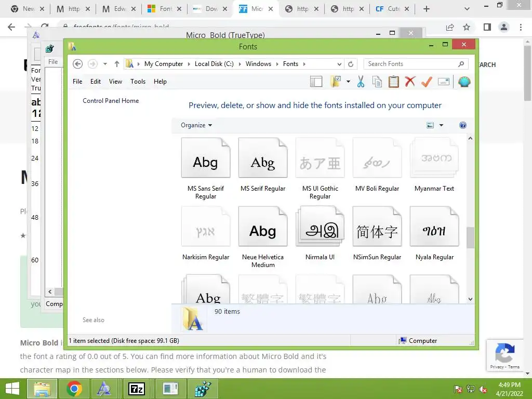Click the folder options icon with checkmark
This screenshot has height=399, width=532.
coord(336,82)
